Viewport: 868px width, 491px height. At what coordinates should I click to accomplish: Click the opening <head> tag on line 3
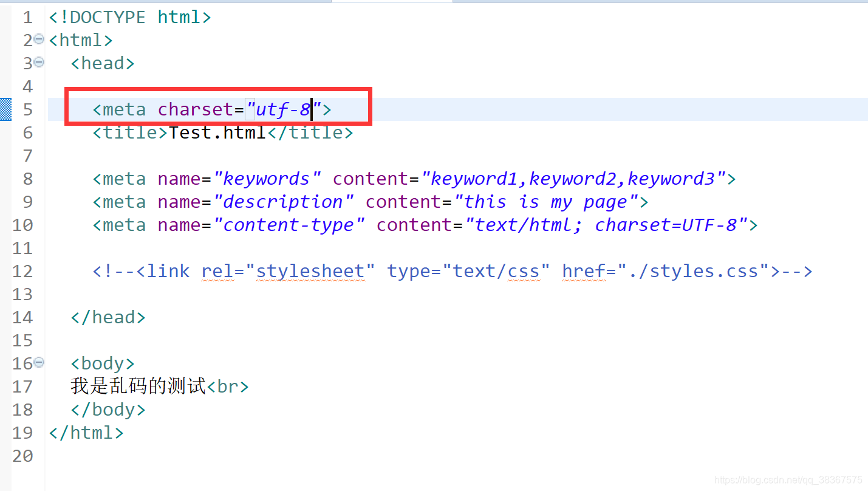[103, 63]
